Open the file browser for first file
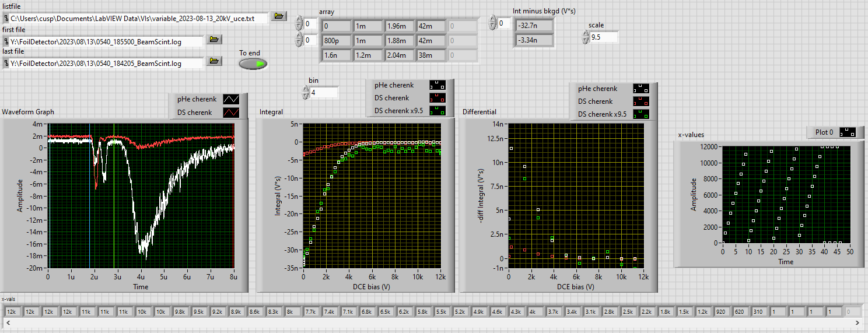868x333 pixels. click(x=215, y=40)
